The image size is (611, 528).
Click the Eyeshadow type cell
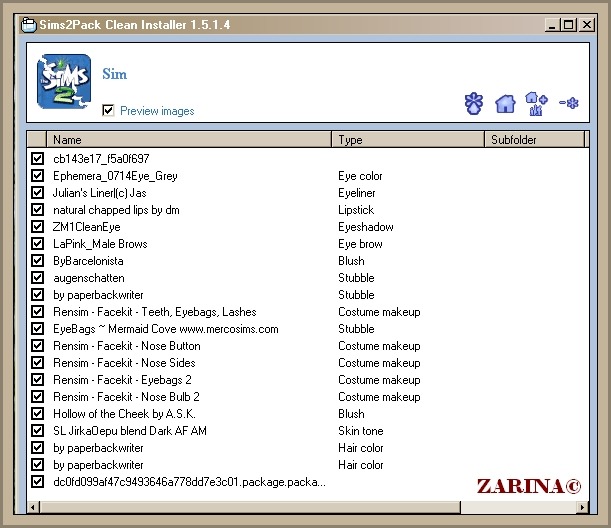point(366,227)
